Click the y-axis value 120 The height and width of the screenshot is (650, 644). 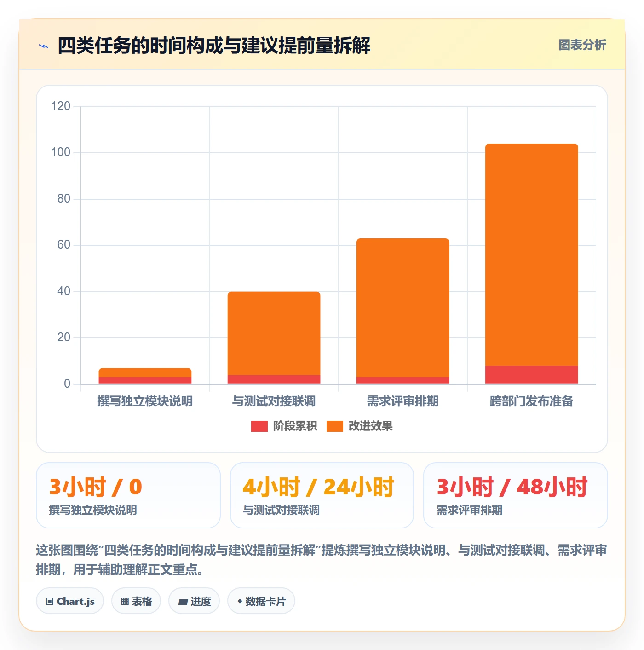coord(61,106)
